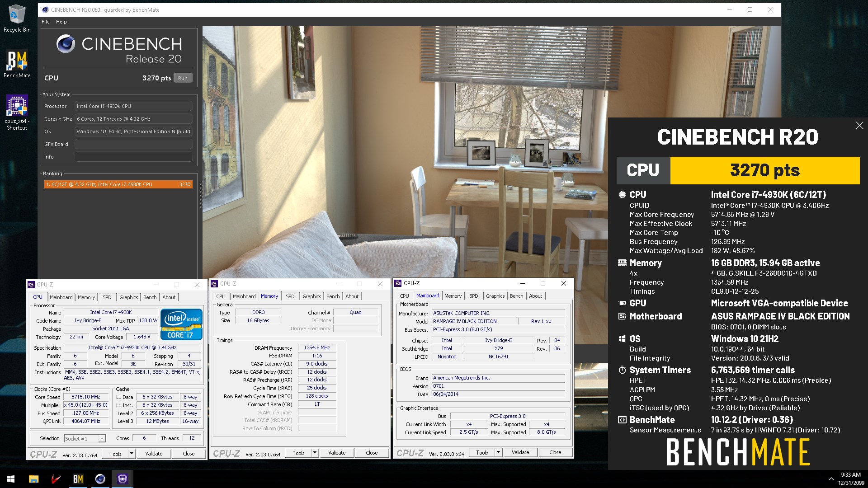Click the System Timers clock icon
This screenshot has width=868, height=488.
[622, 370]
